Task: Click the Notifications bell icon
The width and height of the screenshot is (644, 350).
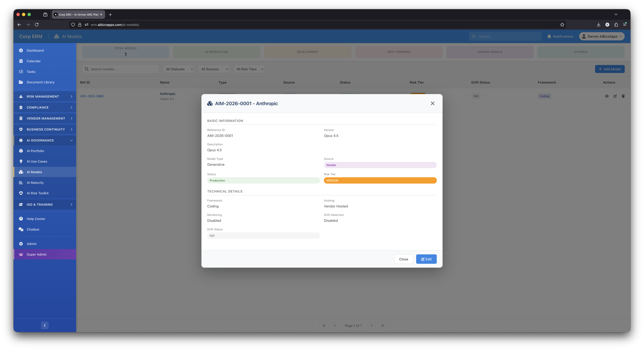Action: click(x=549, y=37)
